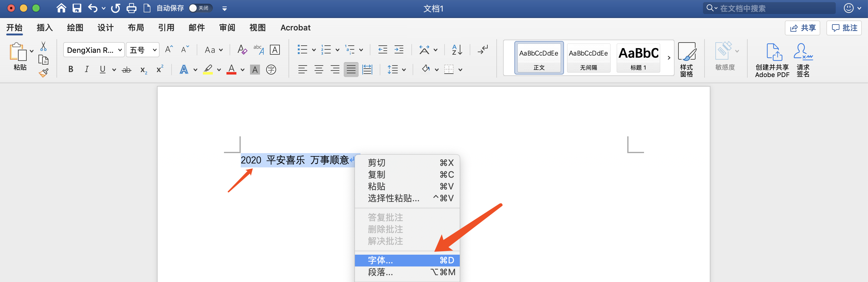868x282 pixels.
Task: Click the document search field
Action: [775, 8]
